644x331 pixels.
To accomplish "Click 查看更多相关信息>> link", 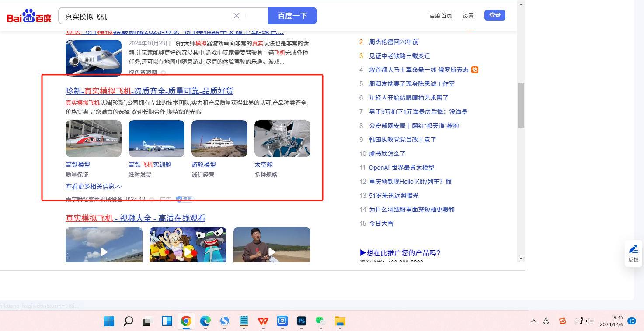I will tap(94, 186).
